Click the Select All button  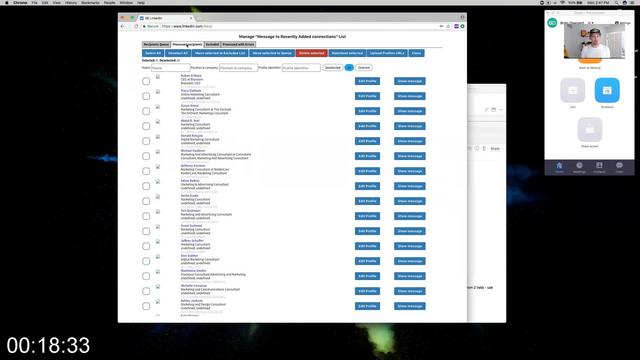(x=153, y=53)
